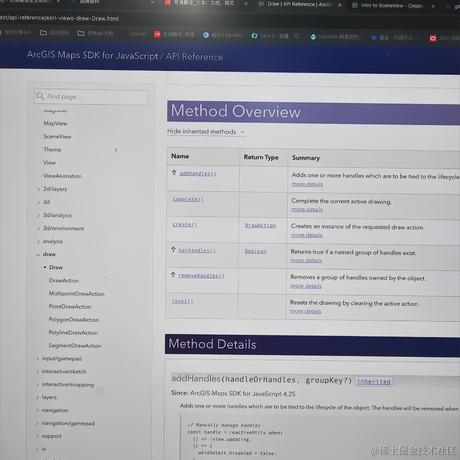
Task: Click the magnifier icon in Find page box
Action: click(x=40, y=96)
